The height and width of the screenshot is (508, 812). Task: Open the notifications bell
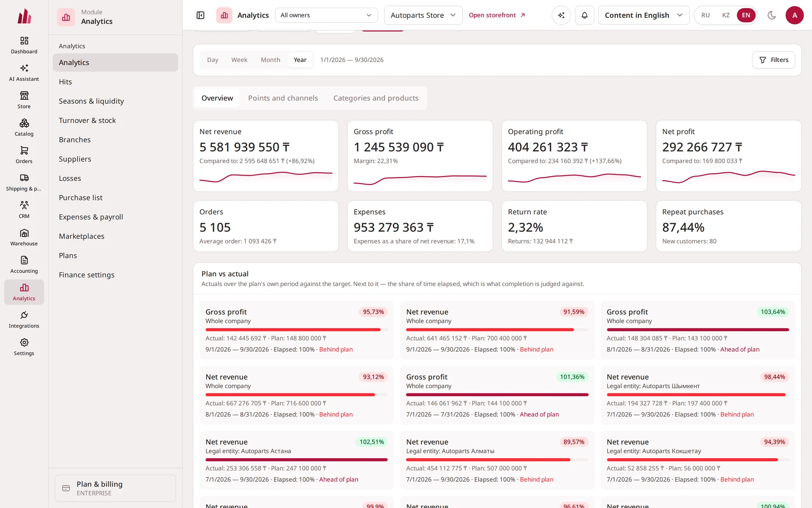click(584, 15)
